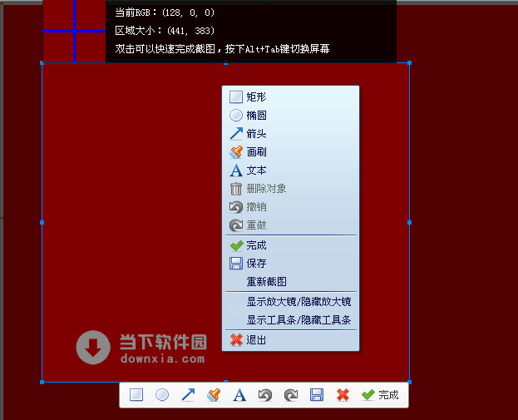Click the redo icon in the bottom toolbar
Screen dimensions: 518x420
coord(291,395)
